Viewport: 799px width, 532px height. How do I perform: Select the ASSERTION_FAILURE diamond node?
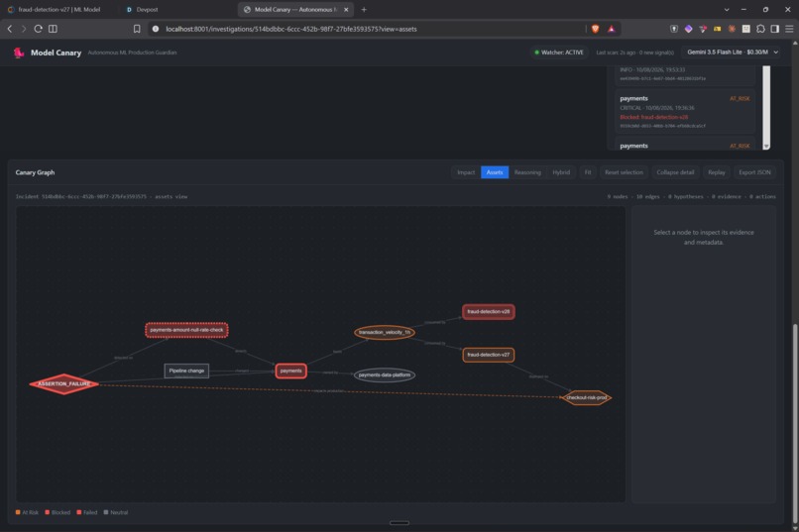(63, 383)
